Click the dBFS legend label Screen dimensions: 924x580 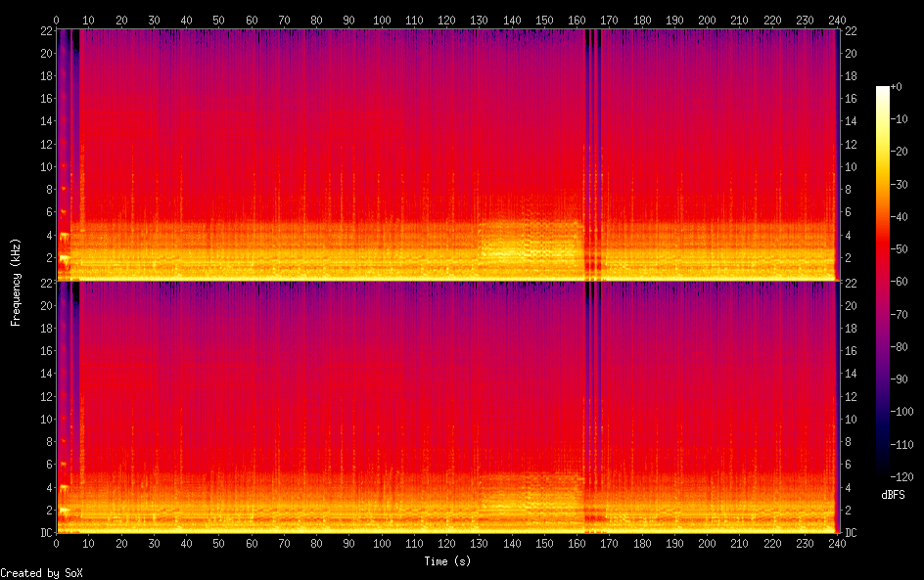pyautogui.click(x=893, y=495)
